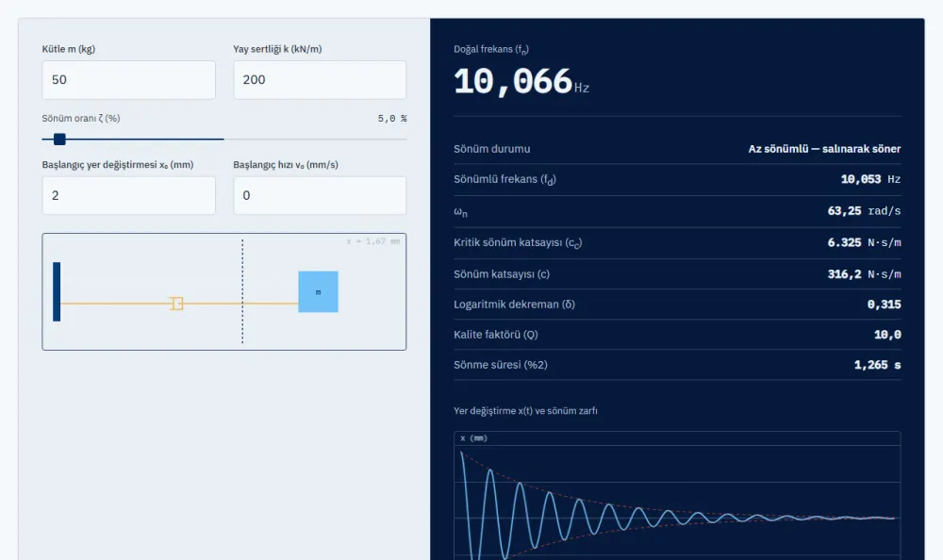Click the Kritik sönüm katsayısı (cc) label

click(x=518, y=242)
